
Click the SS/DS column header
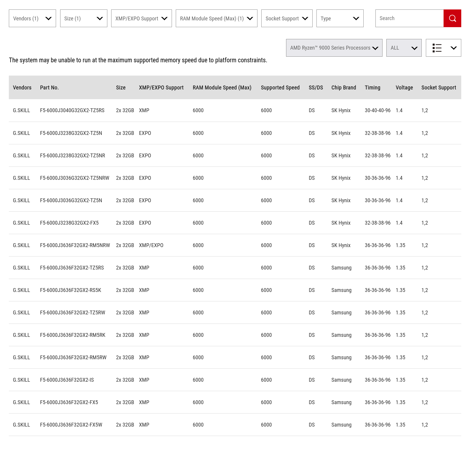click(316, 88)
